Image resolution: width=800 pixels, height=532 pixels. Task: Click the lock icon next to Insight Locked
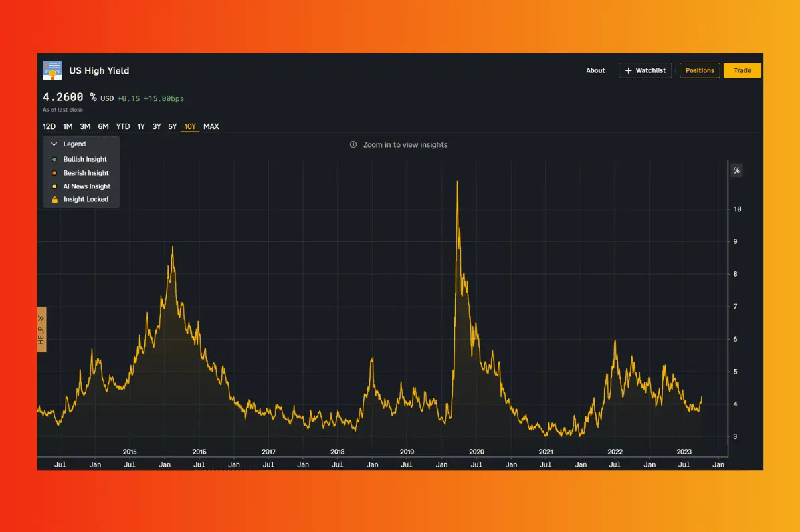click(55, 199)
